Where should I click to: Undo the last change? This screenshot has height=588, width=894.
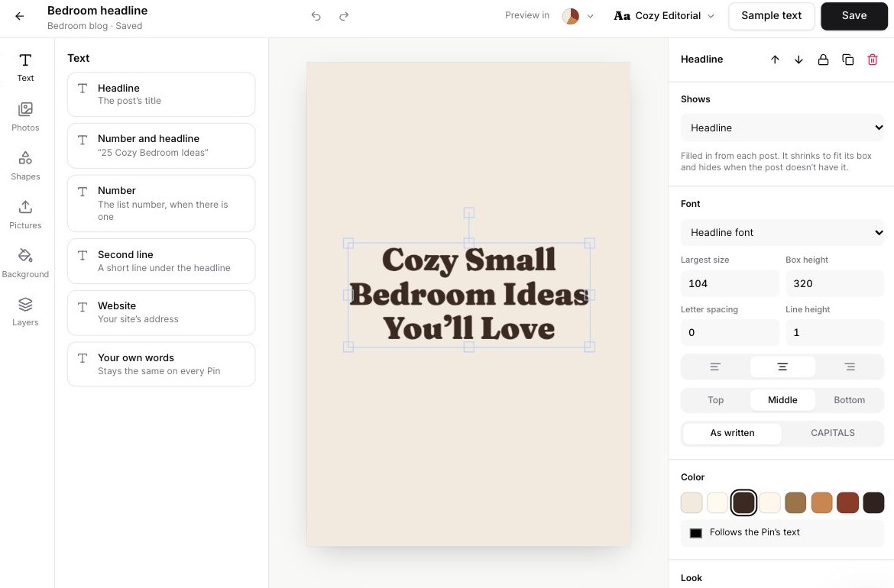pos(316,16)
